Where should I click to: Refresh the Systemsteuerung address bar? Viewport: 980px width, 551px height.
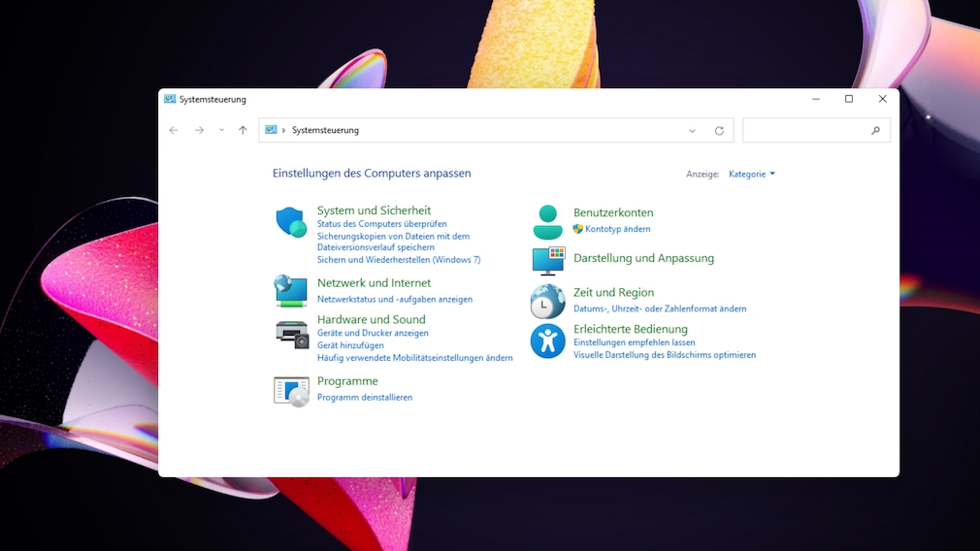(x=719, y=131)
